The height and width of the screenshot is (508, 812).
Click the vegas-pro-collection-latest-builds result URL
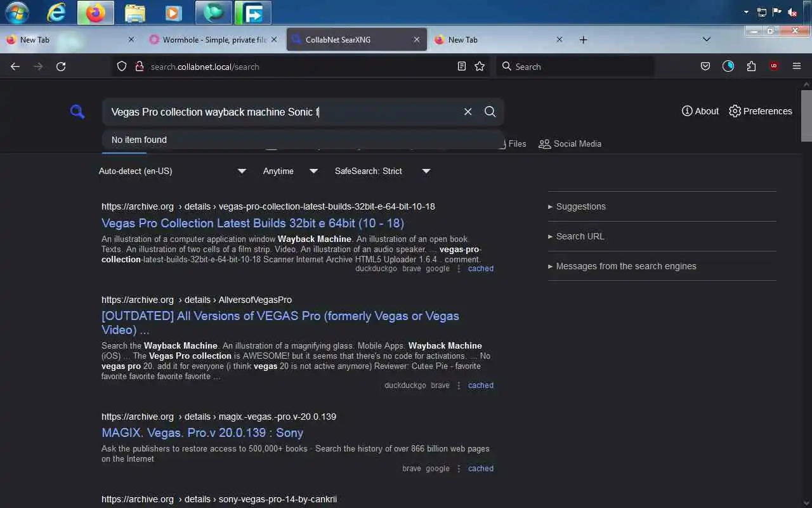(268, 206)
